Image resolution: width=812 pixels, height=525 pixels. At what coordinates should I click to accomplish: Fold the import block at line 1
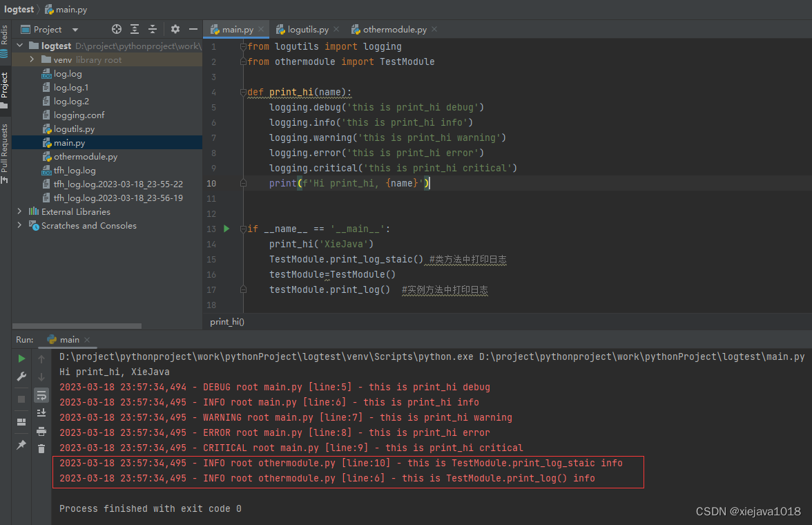coord(243,47)
